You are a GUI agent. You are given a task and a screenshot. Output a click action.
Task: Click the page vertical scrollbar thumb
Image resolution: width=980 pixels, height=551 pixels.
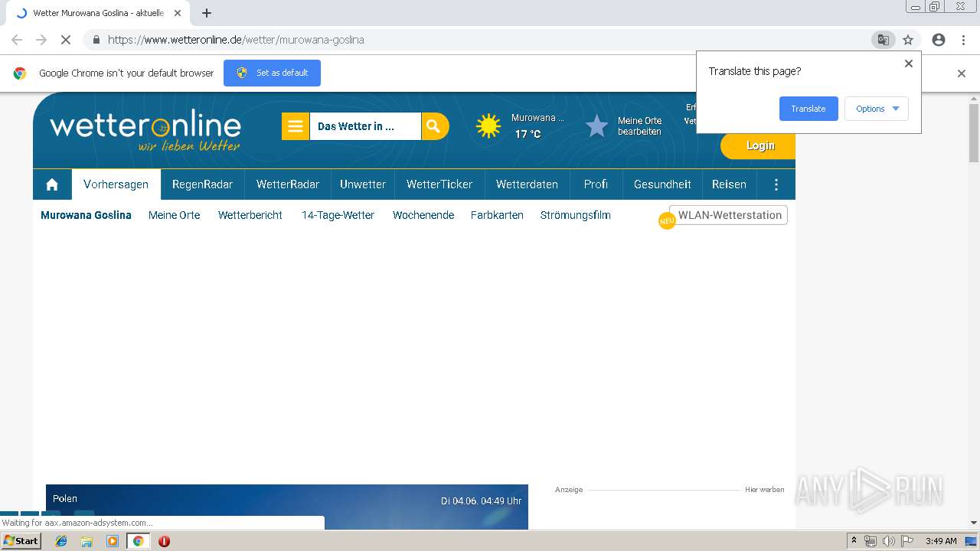pyautogui.click(x=974, y=133)
